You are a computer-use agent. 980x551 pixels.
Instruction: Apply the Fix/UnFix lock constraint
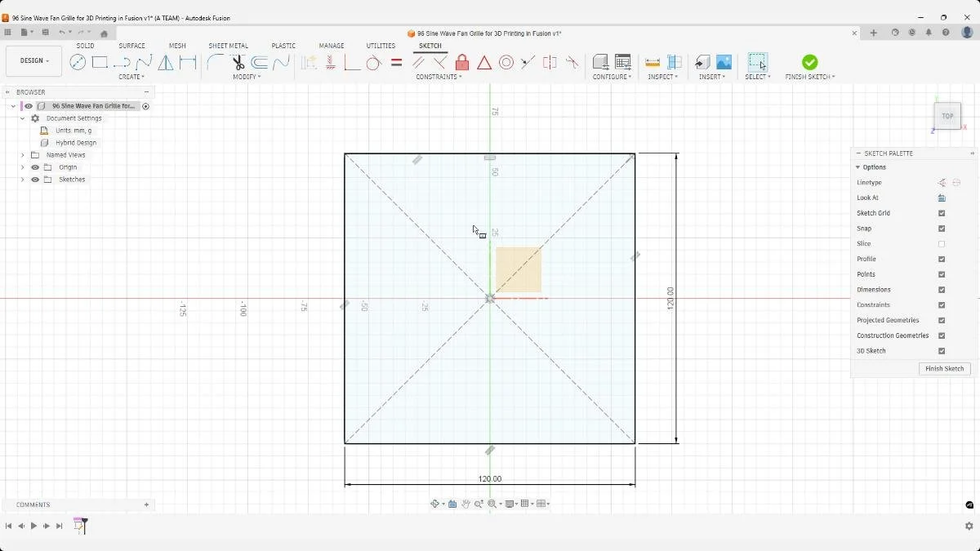(x=461, y=62)
